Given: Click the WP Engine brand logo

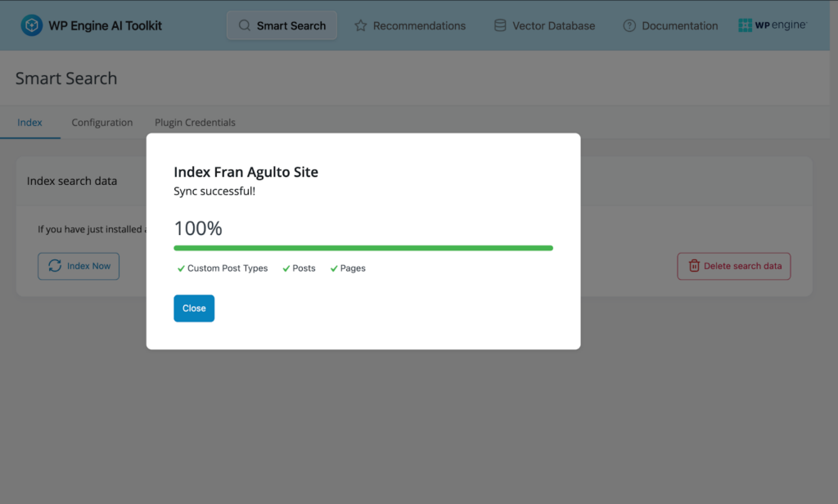Looking at the screenshot, I should 773,25.
